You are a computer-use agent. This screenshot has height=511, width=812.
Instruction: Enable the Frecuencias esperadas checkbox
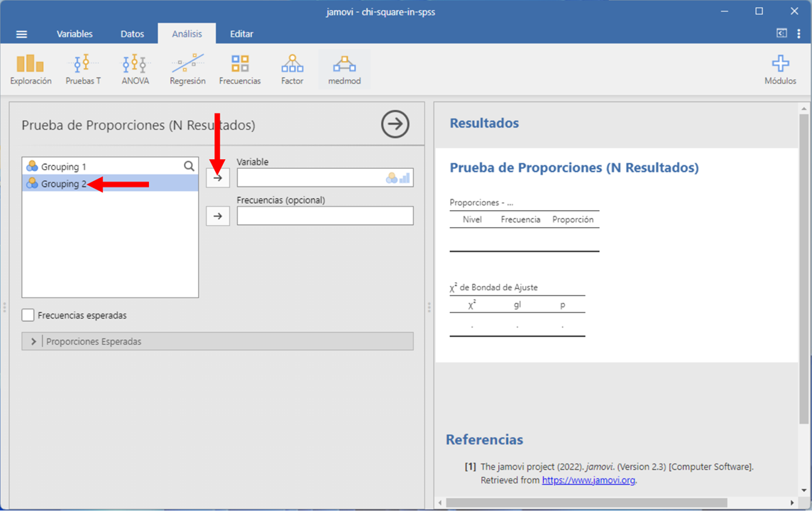click(28, 315)
